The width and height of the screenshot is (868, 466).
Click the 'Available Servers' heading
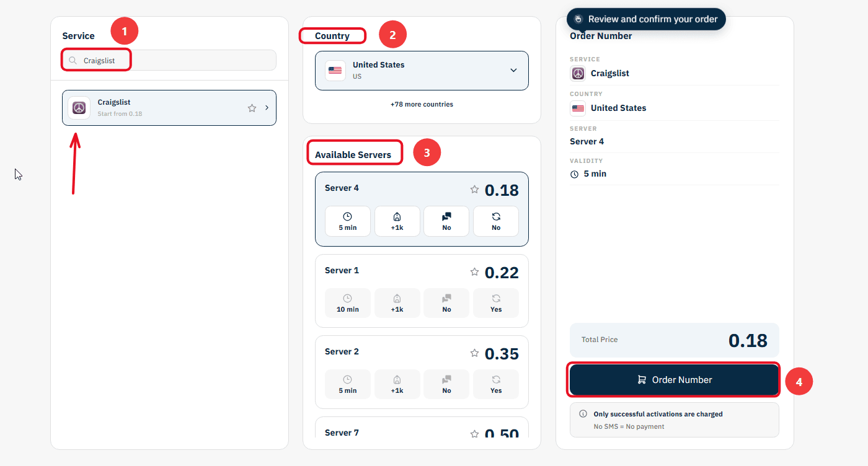(353, 155)
